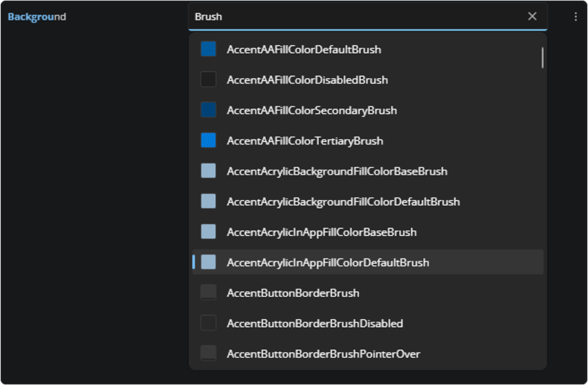This screenshot has width=588, height=385.
Task: Click the AccentButtonBorderBrushDisabled swatch
Action: coord(208,323)
